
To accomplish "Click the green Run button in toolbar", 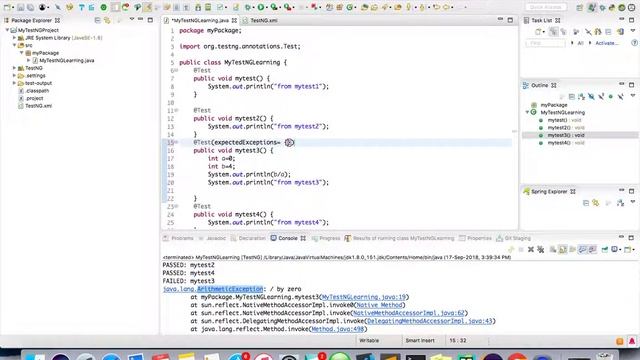I will (260, 7).
